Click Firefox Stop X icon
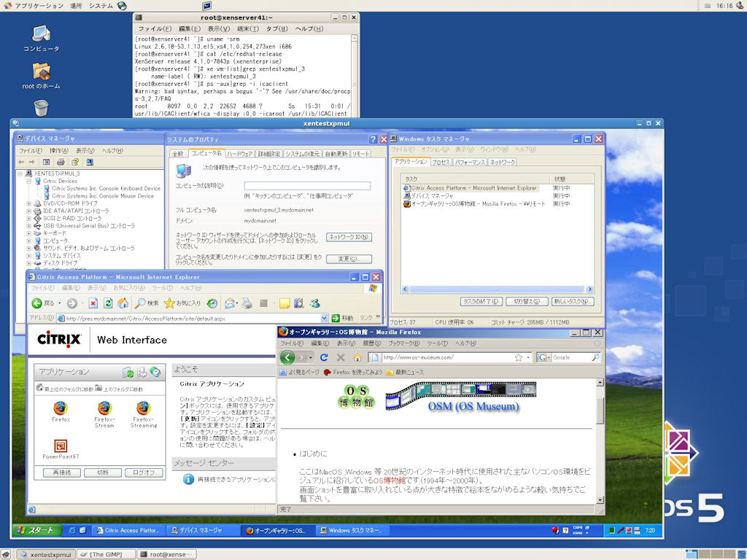747x560 pixels. pos(341,357)
